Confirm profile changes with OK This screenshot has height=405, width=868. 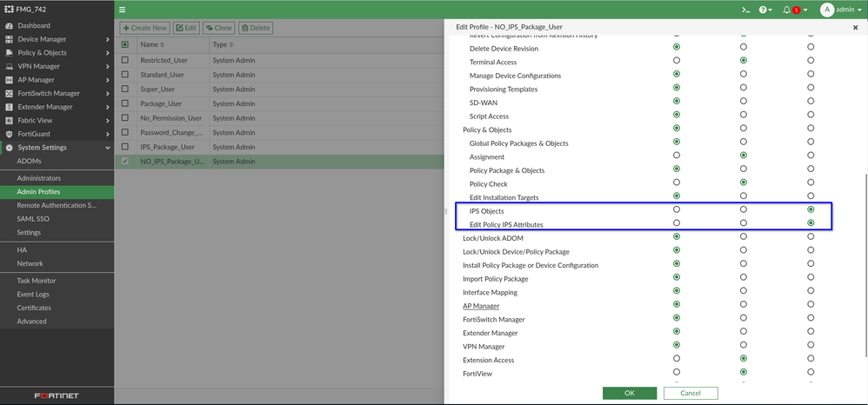(630, 393)
